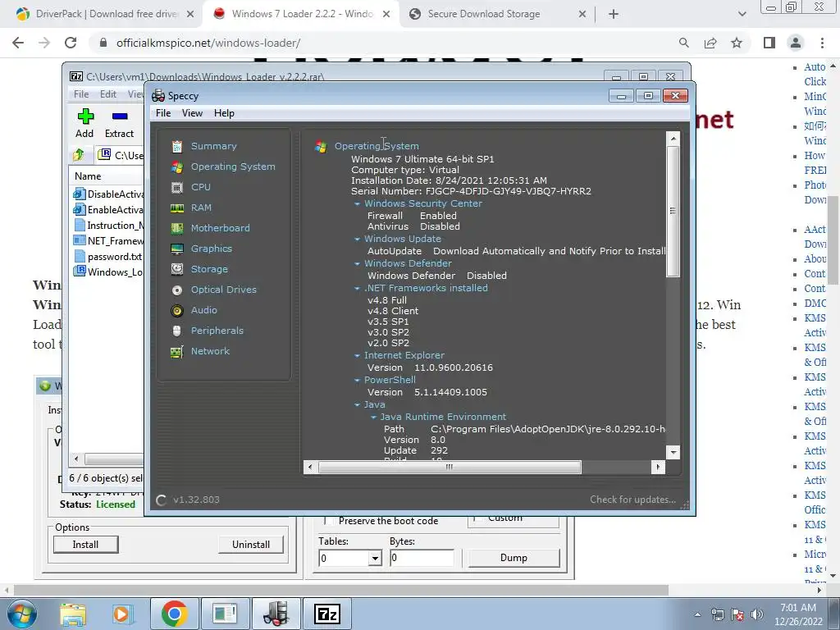
Task: Click the browser address bar URL
Action: pos(208,43)
